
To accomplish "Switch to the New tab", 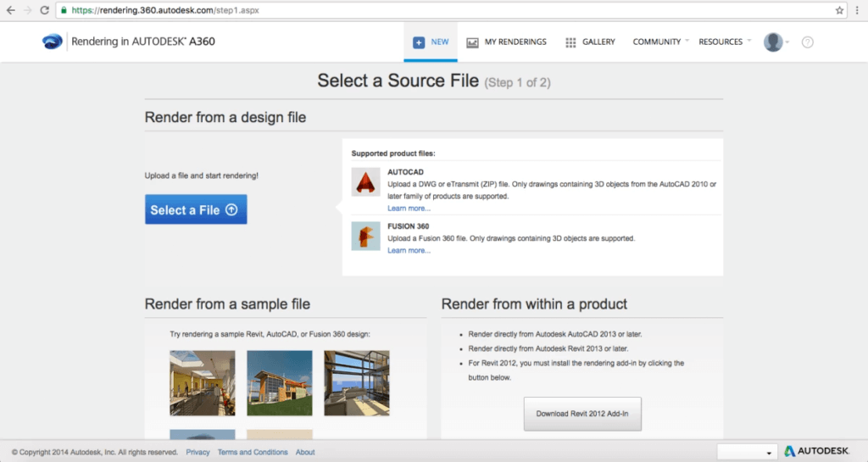I will [x=431, y=42].
